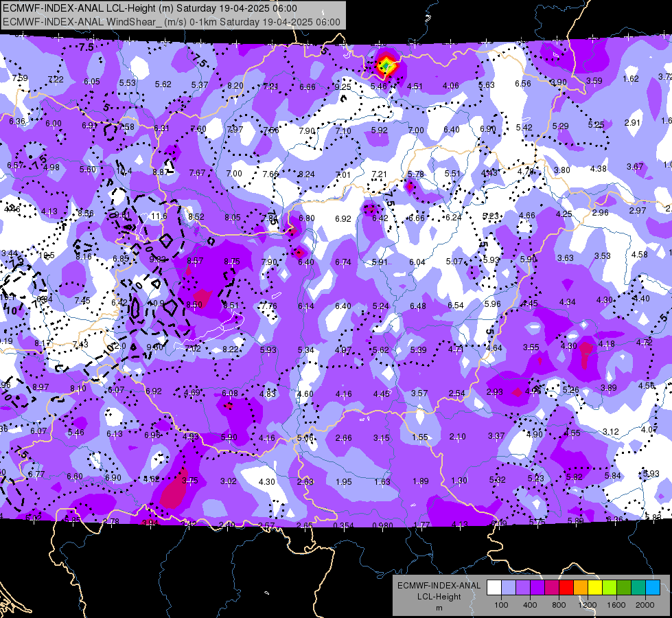Image resolution: width=672 pixels, height=618 pixels.
Task: Click the wind shear value 1.55
Action: pyautogui.click(x=420, y=437)
